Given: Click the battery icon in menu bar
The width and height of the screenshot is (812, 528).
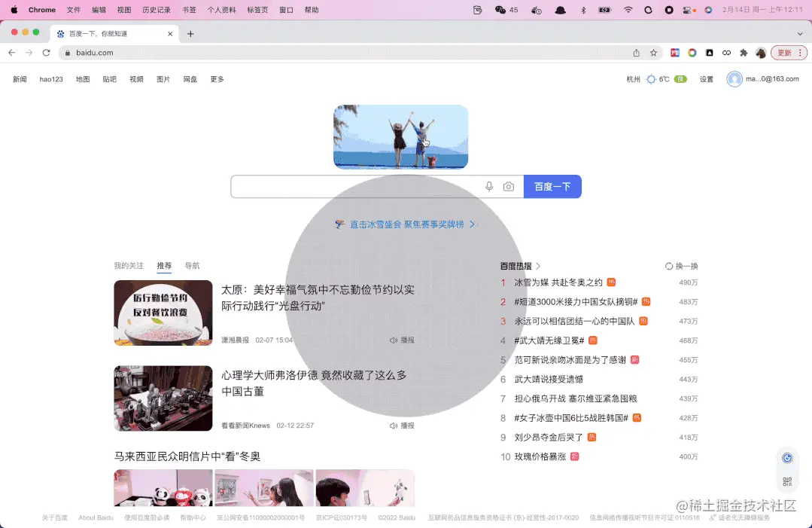Looking at the screenshot, I should [x=604, y=10].
